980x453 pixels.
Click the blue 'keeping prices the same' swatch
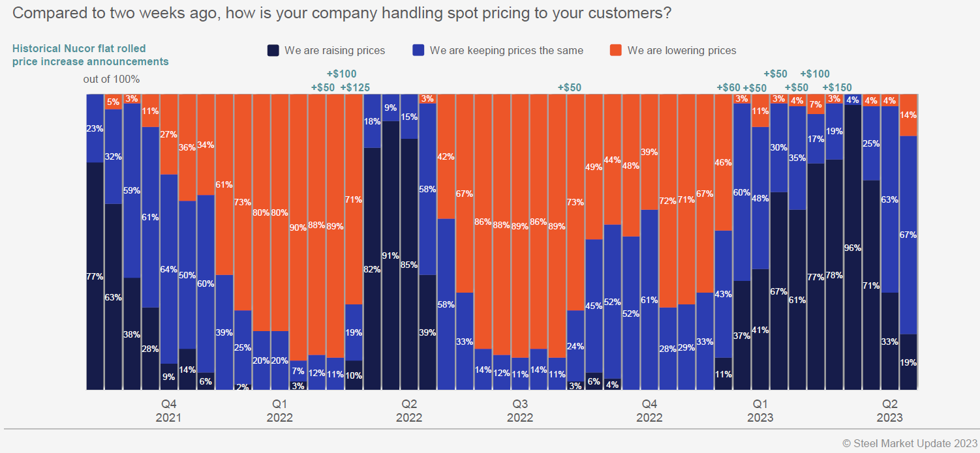click(419, 50)
